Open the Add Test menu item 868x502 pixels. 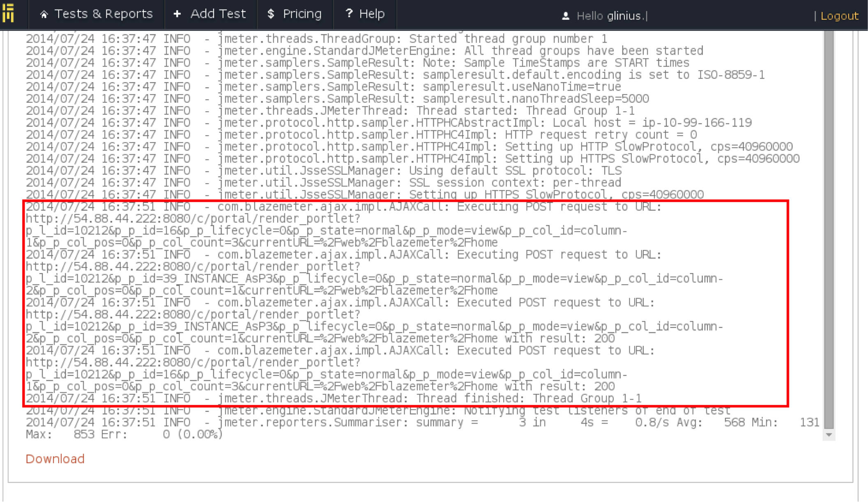click(218, 14)
